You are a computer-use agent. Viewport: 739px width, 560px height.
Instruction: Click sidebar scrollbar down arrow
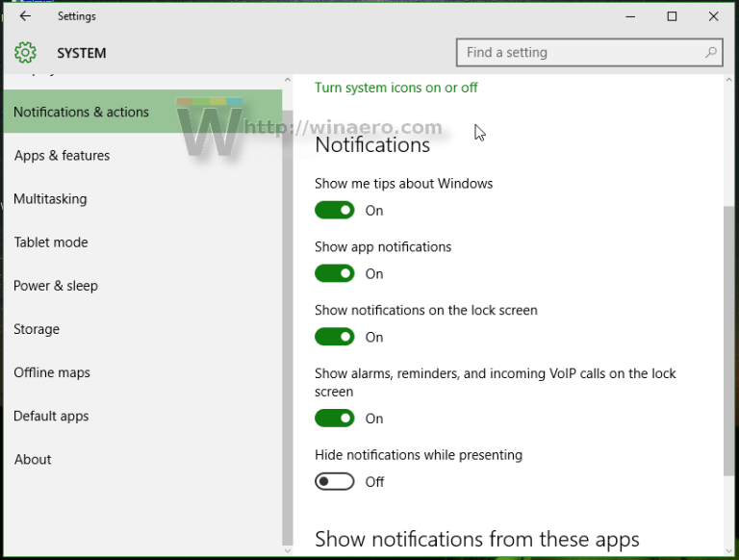pyautogui.click(x=288, y=550)
